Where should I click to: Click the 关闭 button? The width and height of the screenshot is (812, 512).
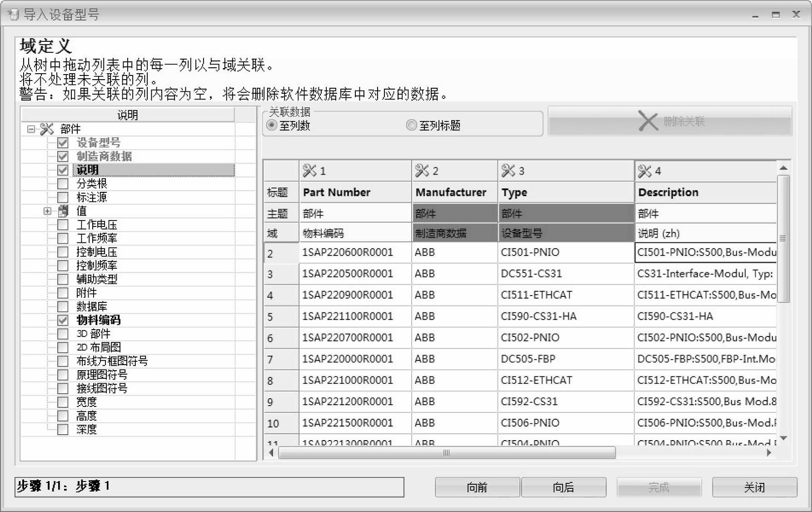click(754, 487)
